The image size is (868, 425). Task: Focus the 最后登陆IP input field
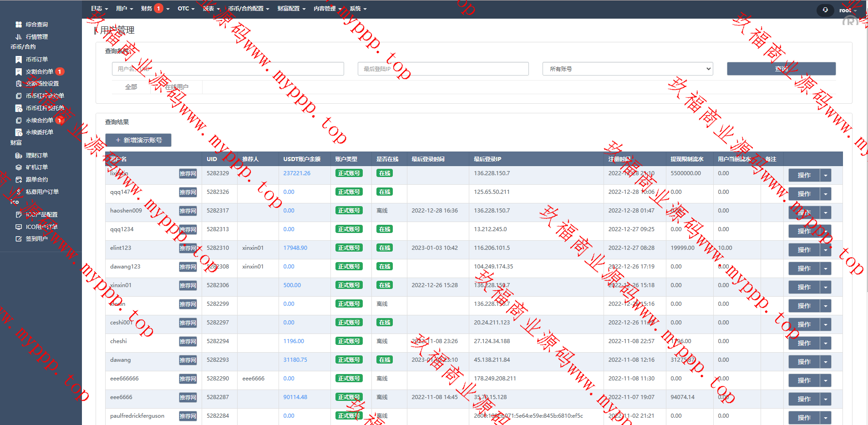(443, 69)
